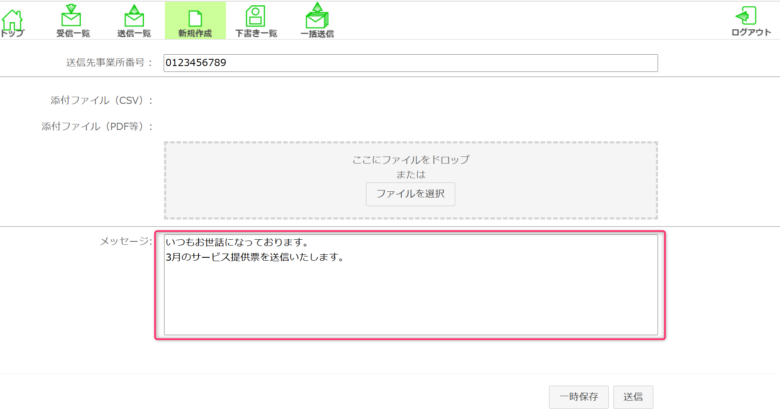Click the 一括送信 text label in navigation
This screenshot has width=780, height=410.
(x=317, y=33)
